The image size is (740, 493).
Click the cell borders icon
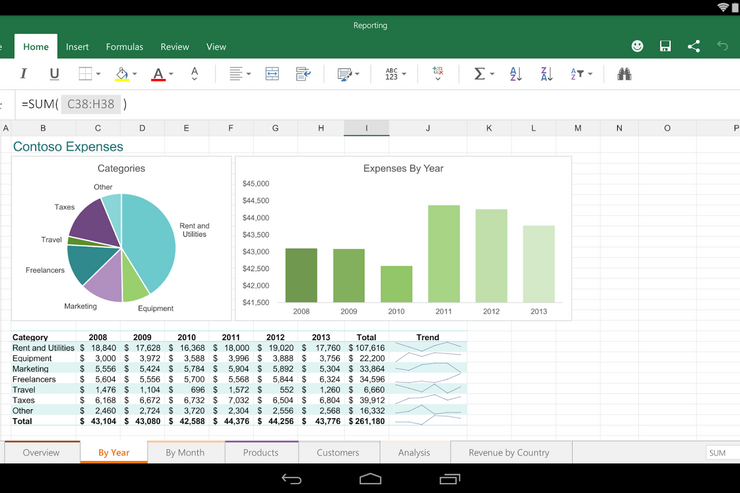85,74
